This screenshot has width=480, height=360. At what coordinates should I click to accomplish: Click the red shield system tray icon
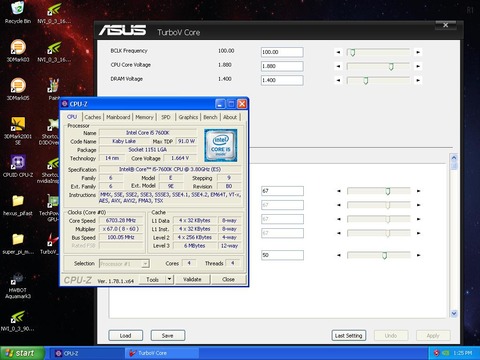(x=436, y=353)
